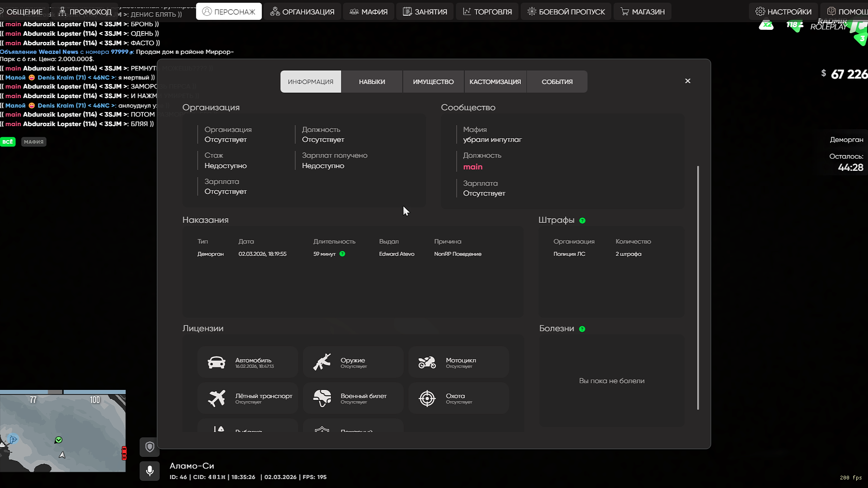Click green indicator next to Штрафы
The width and height of the screenshot is (868, 488).
pyautogui.click(x=582, y=221)
